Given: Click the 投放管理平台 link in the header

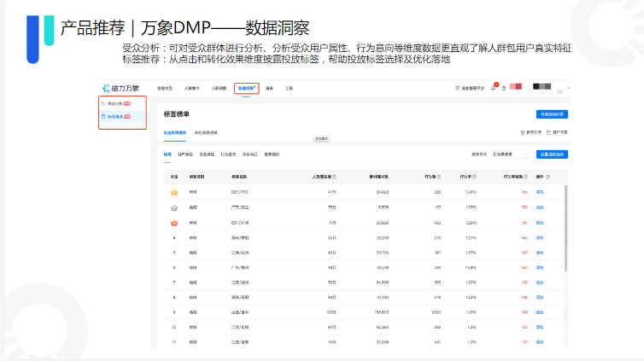Looking at the screenshot, I should (x=471, y=88).
